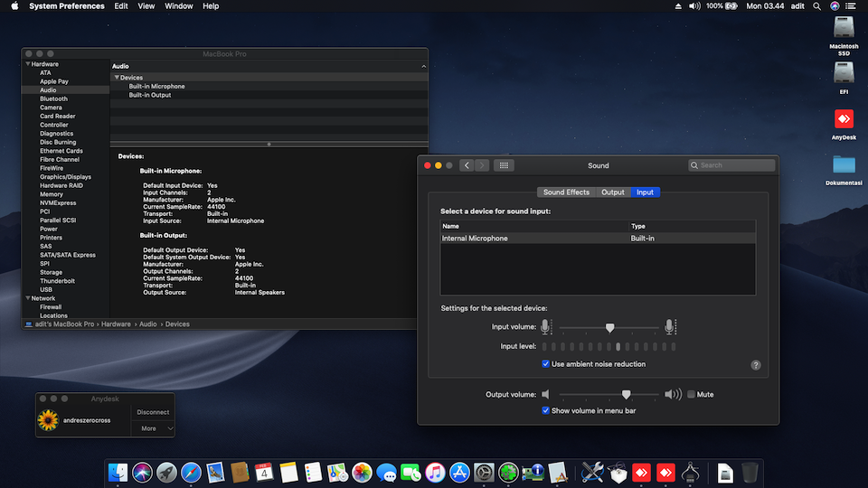Open FaceTime from the Dock
The image size is (868, 488).
pos(410,473)
